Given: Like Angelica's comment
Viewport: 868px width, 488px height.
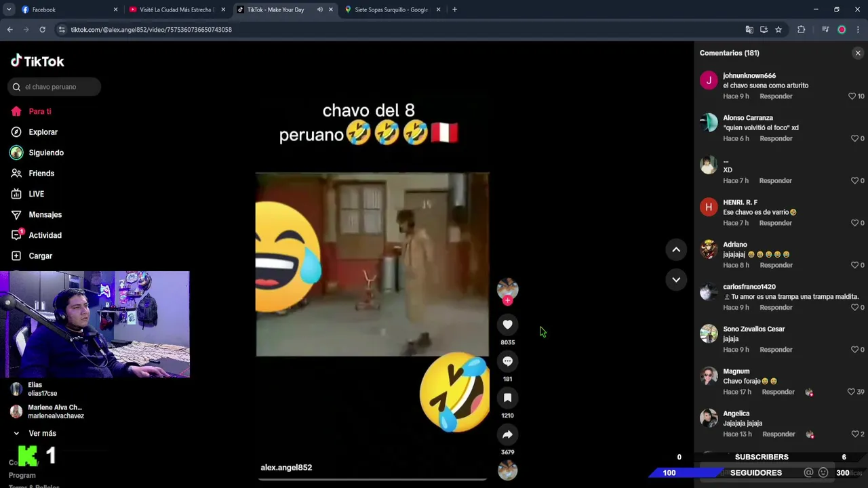Looking at the screenshot, I should [x=854, y=434].
